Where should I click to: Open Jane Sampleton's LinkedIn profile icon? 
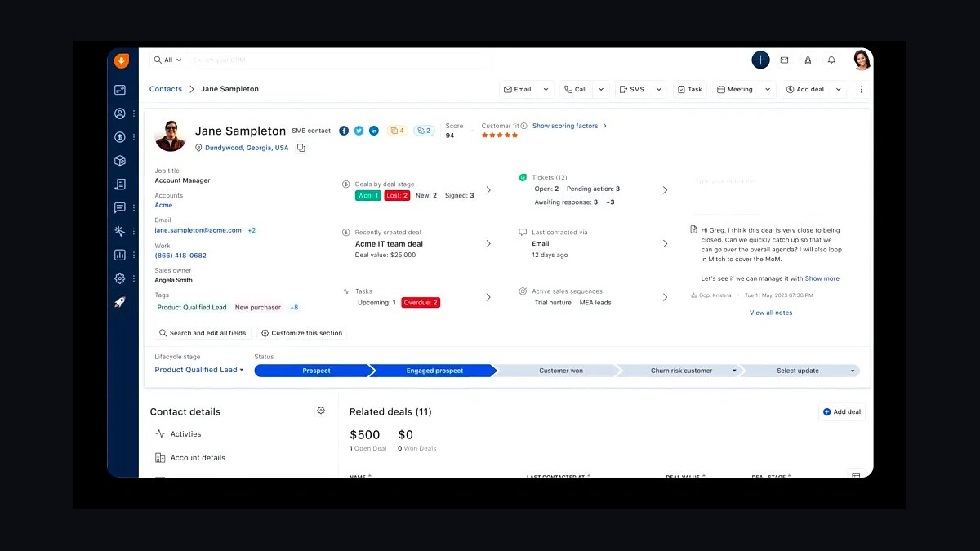373,131
